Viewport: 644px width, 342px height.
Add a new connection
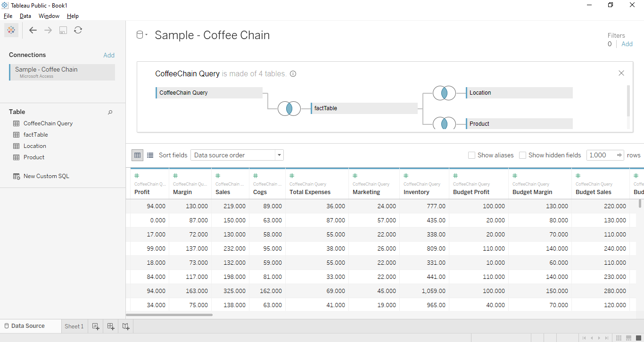(109, 55)
